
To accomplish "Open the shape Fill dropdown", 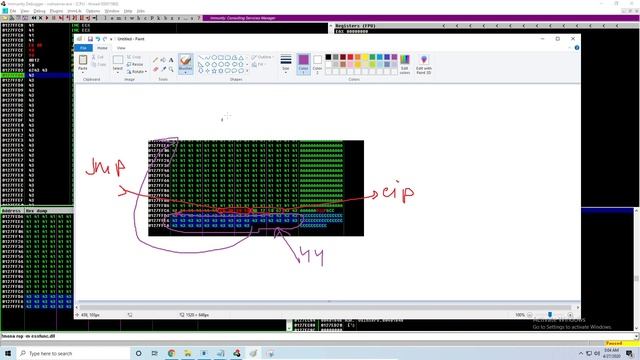I will click(x=259, y=64).
